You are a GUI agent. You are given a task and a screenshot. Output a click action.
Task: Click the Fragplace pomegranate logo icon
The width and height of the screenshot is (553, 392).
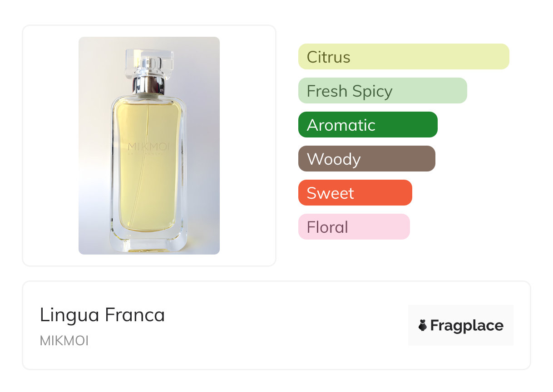click(423, 325)
